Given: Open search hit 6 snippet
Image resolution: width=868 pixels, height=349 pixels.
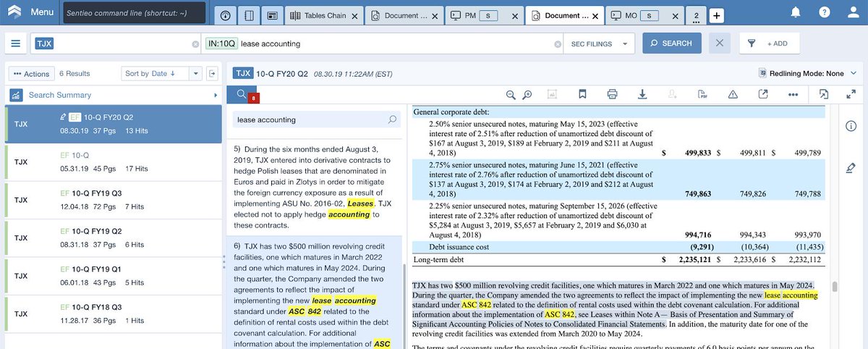Looking at the screenshot, I should 315,293.
